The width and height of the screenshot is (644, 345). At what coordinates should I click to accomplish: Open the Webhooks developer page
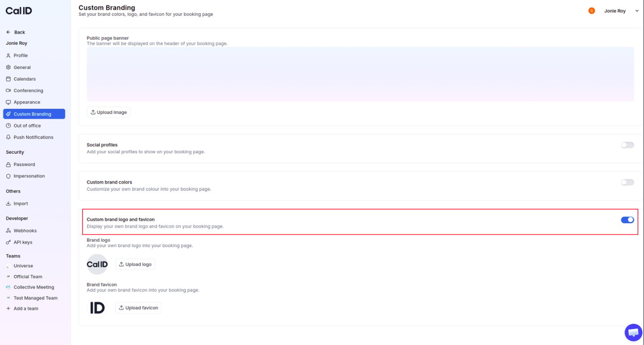tap(34, 231)
